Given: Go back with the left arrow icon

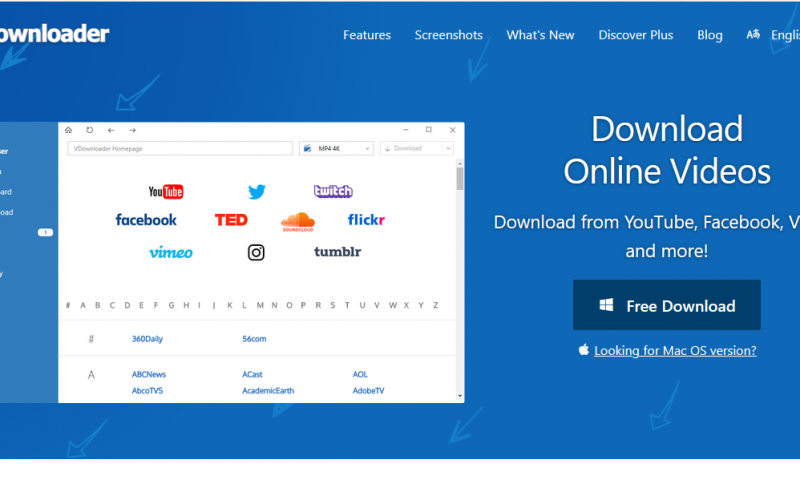Looking at the screenshot, I should point(111,130).
